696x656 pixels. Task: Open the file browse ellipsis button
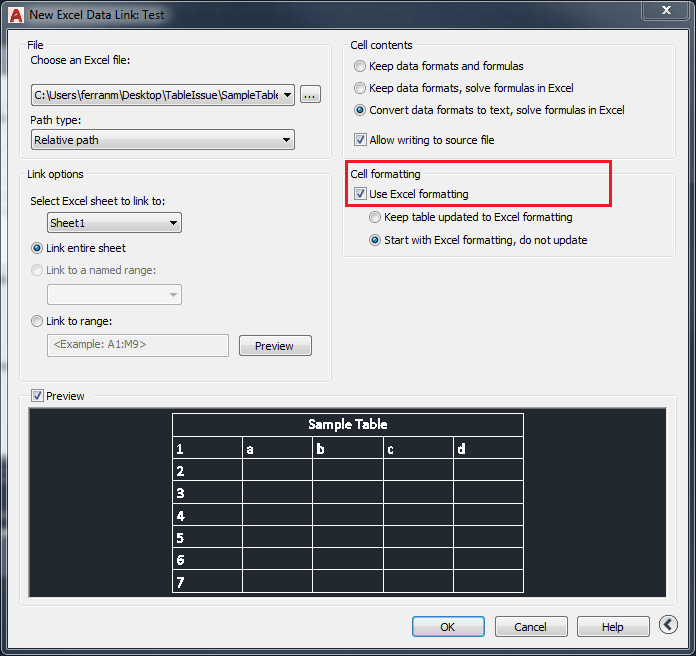(310, 95)
